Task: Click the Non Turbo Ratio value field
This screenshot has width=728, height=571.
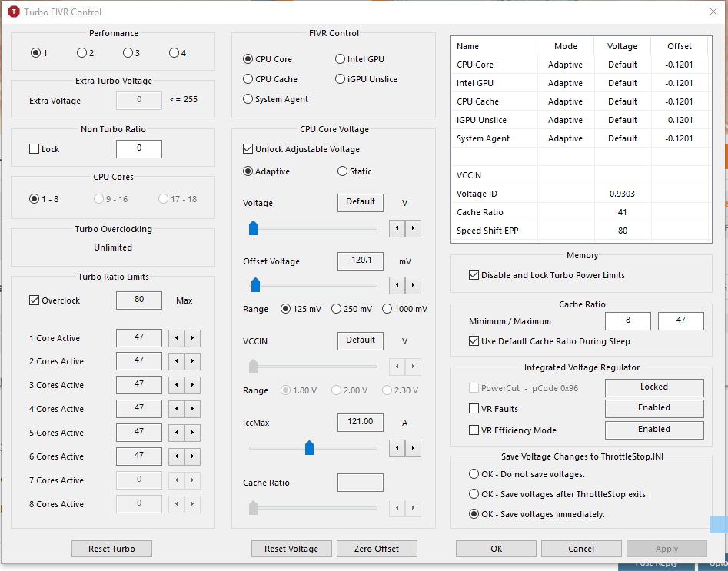Action: 139,148
